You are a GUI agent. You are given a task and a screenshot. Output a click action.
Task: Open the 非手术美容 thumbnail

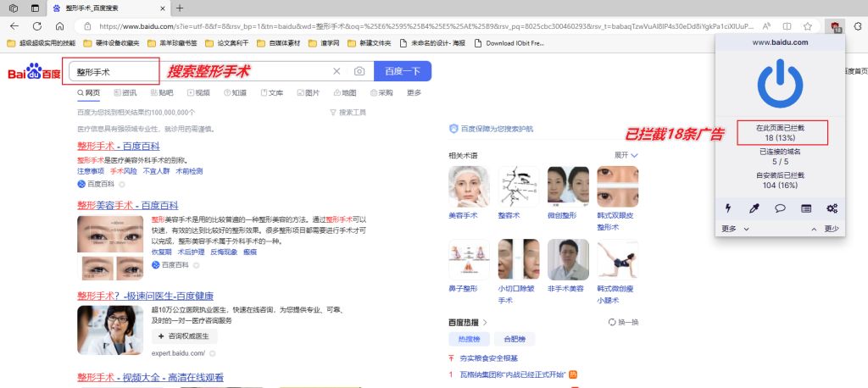[x=568, y=259]
